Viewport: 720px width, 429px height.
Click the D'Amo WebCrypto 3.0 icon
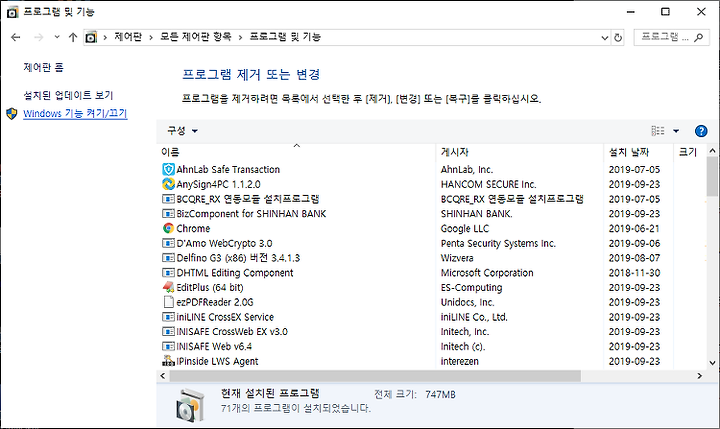click(169, 243)
